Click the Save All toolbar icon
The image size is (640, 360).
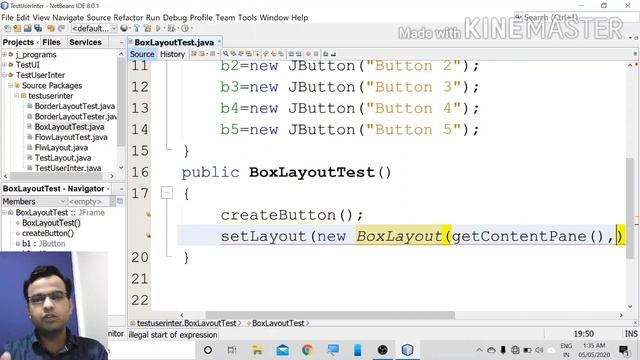point(38,28)
